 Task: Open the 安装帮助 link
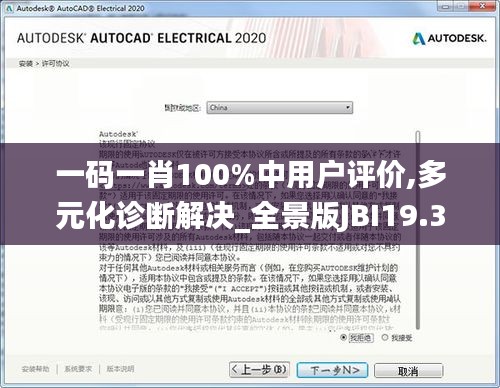tap(35, 369)
